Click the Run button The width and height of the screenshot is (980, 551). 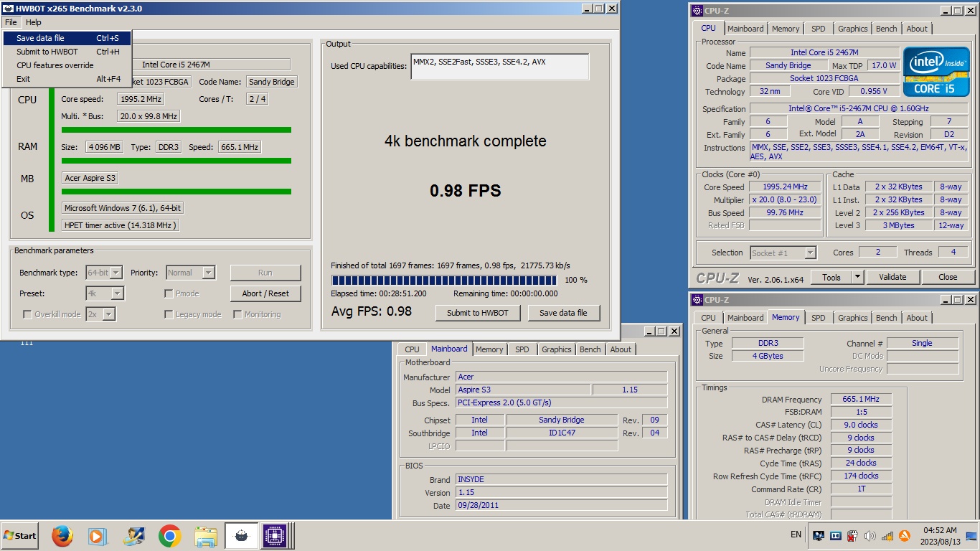(265, 273)
